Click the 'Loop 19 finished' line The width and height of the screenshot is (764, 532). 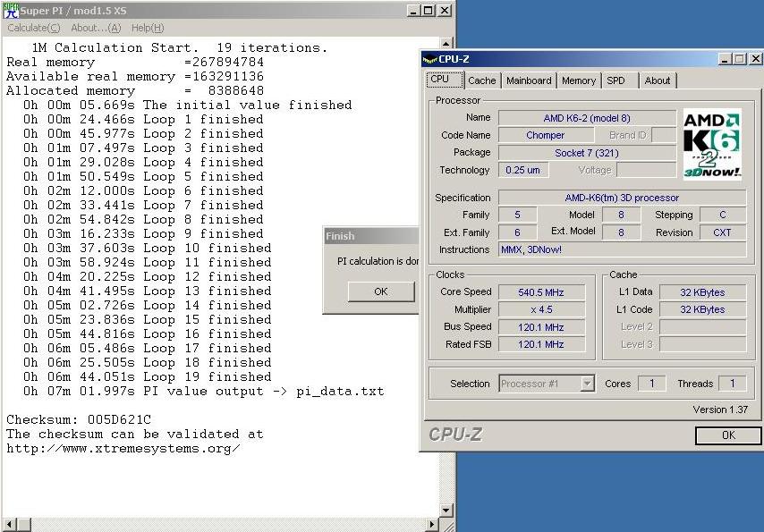[147, 376]
